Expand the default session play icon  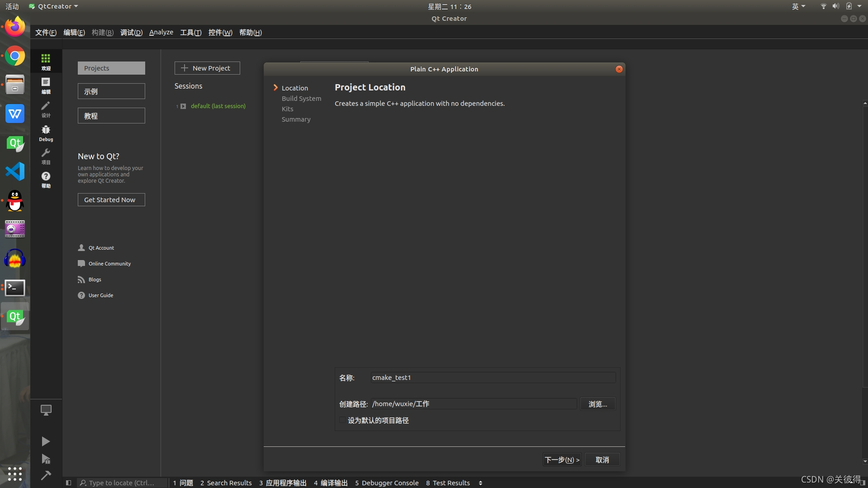183,106
